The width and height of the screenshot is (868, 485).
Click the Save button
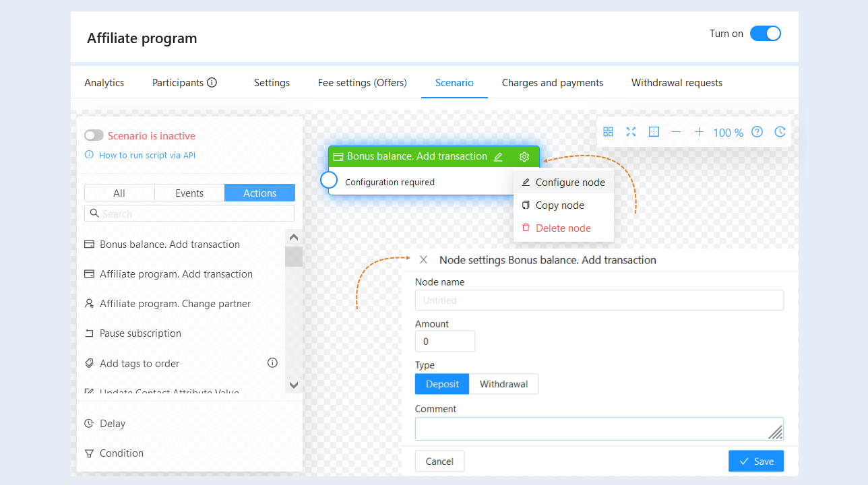[x=756, y=461]
